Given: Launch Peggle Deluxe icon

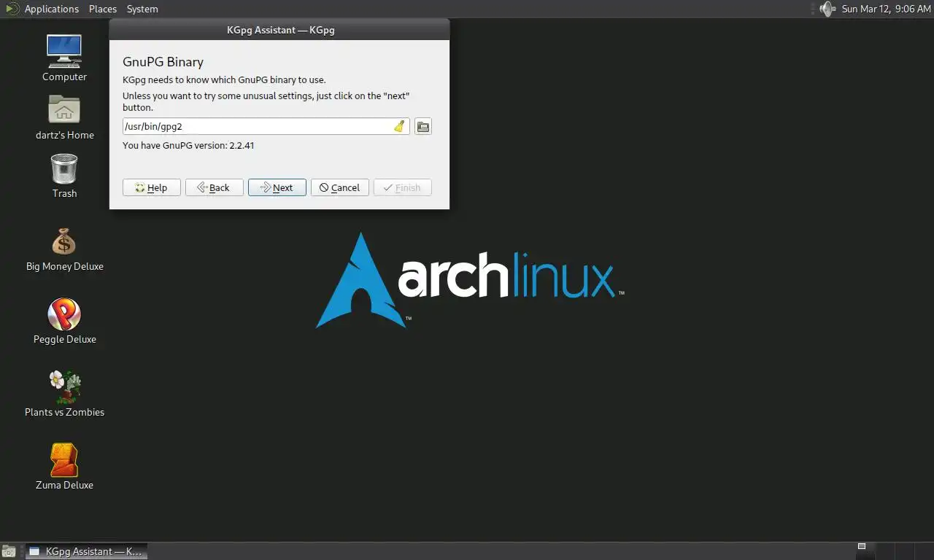Looking at the screenshot, I should pyautogui.click(x=64, y=314).
